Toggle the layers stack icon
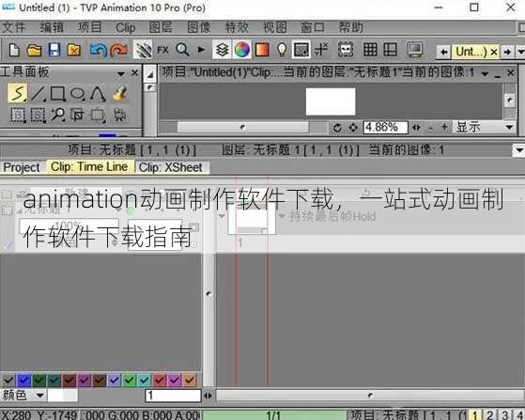 point(222,50)
